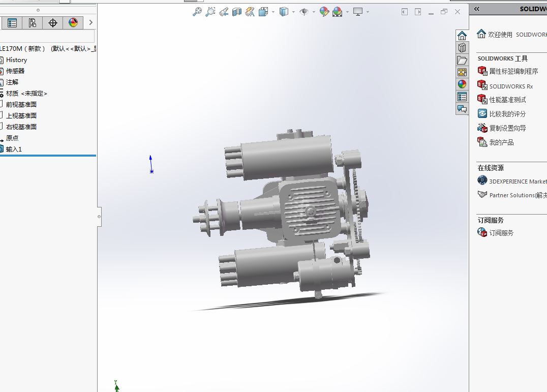
Task: Open Hide/Show Items dropdown arrow
Action: 314,12
